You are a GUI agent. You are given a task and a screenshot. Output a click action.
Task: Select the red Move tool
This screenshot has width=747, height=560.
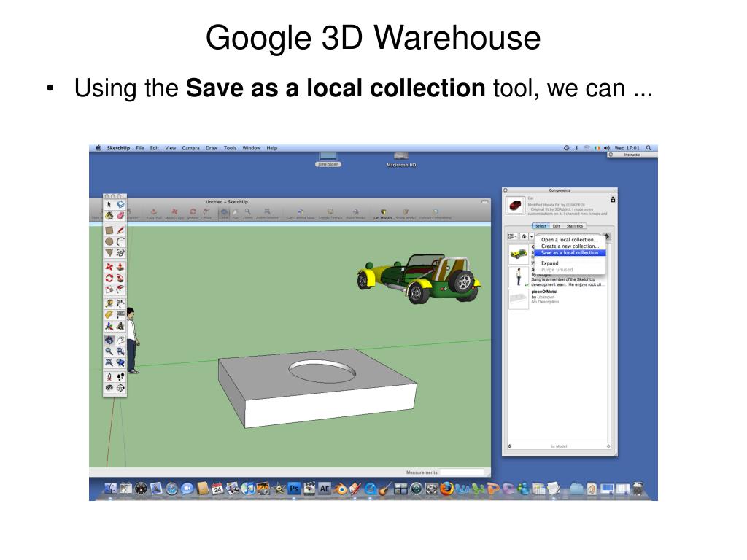coord(109,267)
